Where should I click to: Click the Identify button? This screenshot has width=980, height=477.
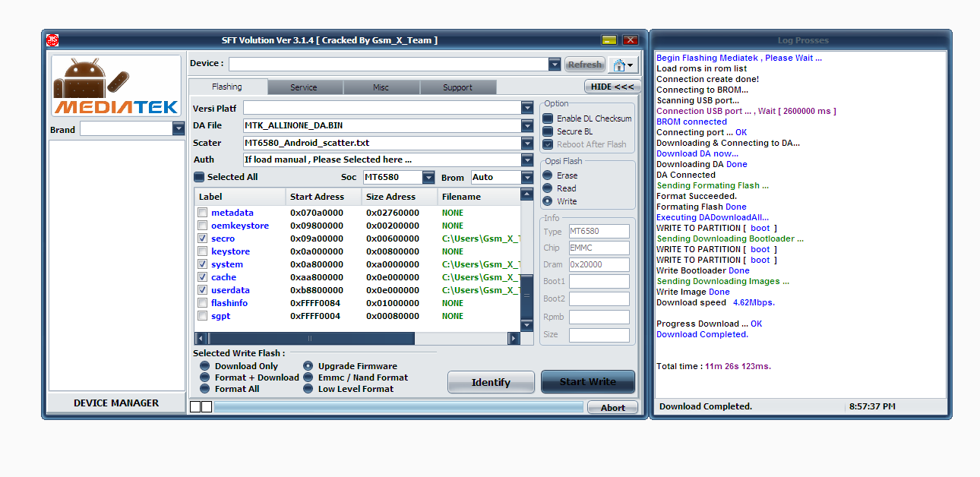491,382
